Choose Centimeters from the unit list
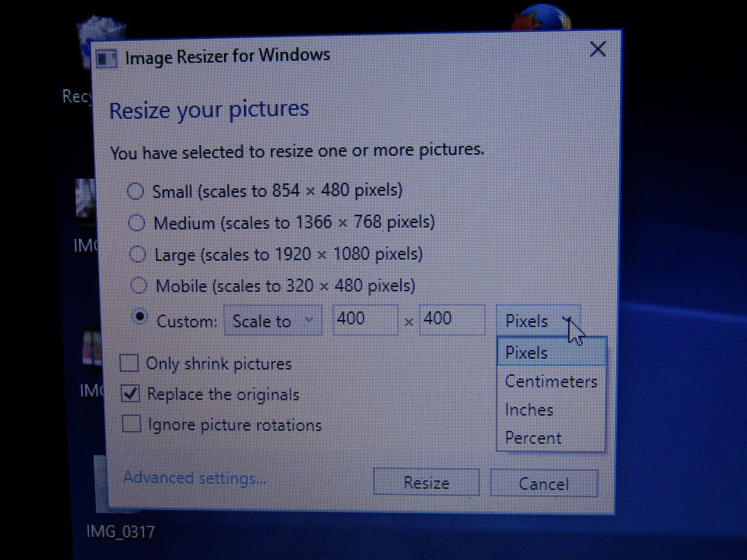The image size is (747, 560). click(x=551, y=382)
